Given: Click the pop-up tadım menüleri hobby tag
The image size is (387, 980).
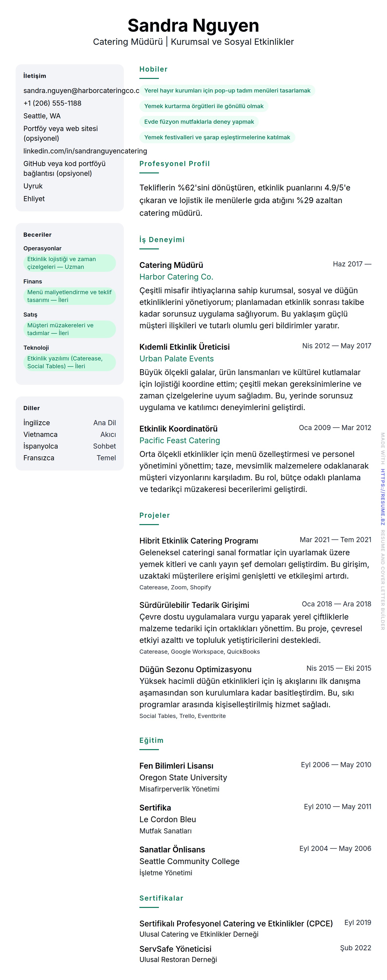Looking at the screenshot, I should [x=227, y=91].
